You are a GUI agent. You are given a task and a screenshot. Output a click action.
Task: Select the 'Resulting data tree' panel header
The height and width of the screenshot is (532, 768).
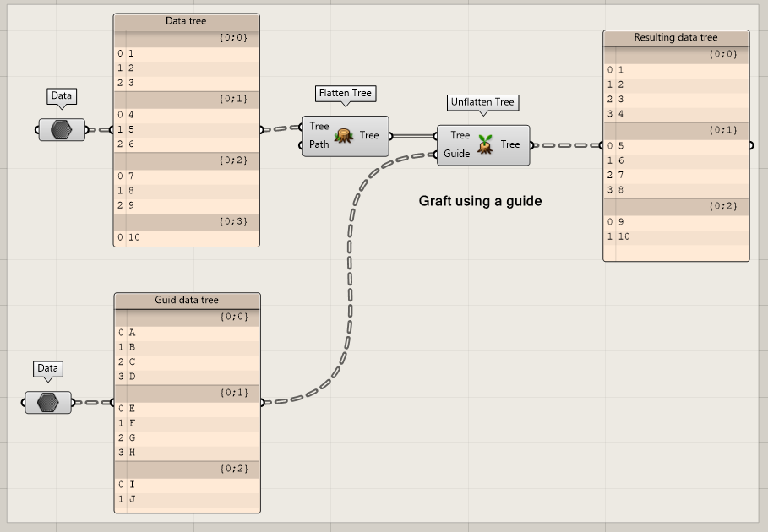click(675, 38)
